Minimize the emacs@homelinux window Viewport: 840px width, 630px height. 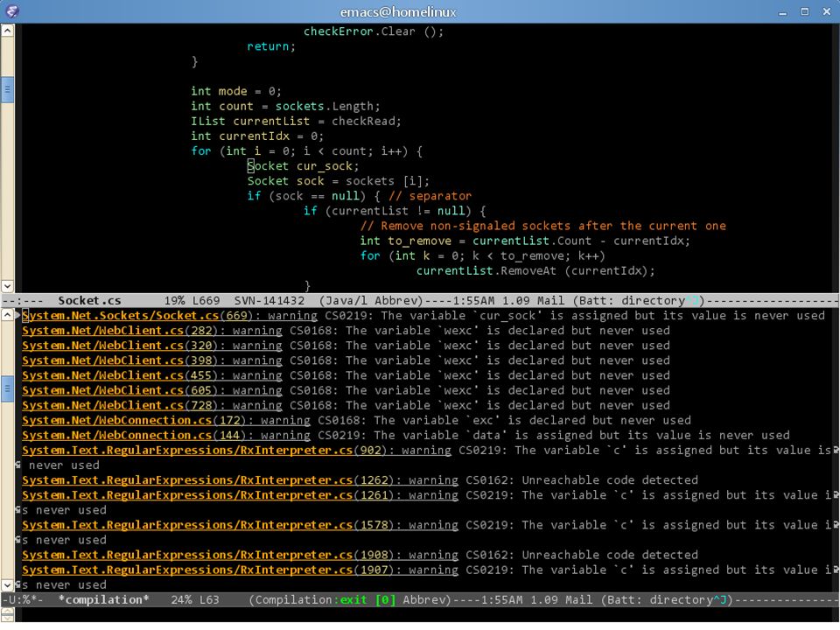pyautogui.click(x=782, y=11)
